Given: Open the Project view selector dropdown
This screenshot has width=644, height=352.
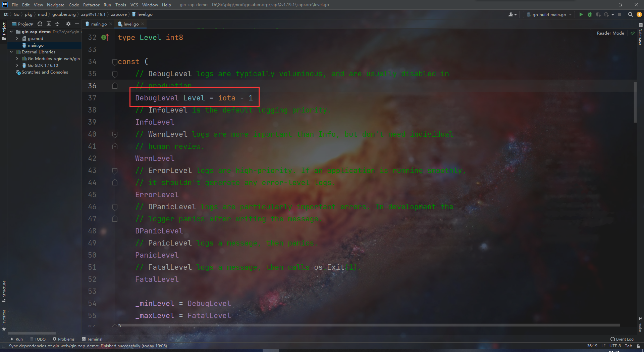Looking at the screenshot, I should (x=23, y=24).
